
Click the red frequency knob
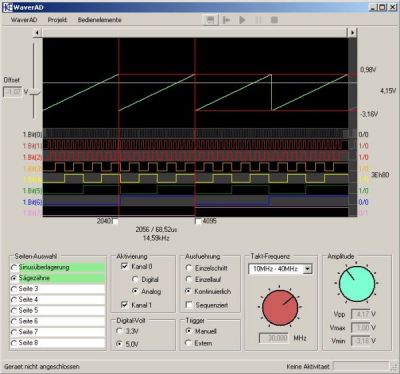(x=280, y=308)
